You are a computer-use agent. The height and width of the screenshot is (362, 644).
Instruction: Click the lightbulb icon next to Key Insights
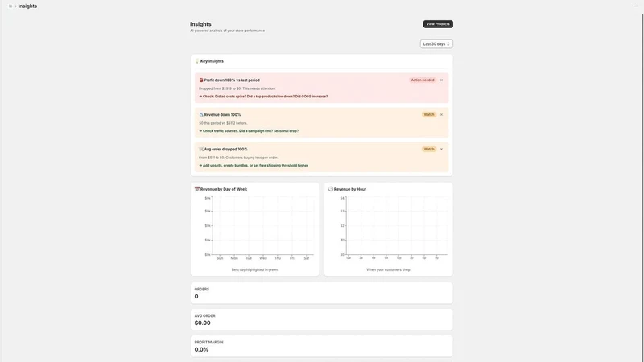(x=197, y=61)
